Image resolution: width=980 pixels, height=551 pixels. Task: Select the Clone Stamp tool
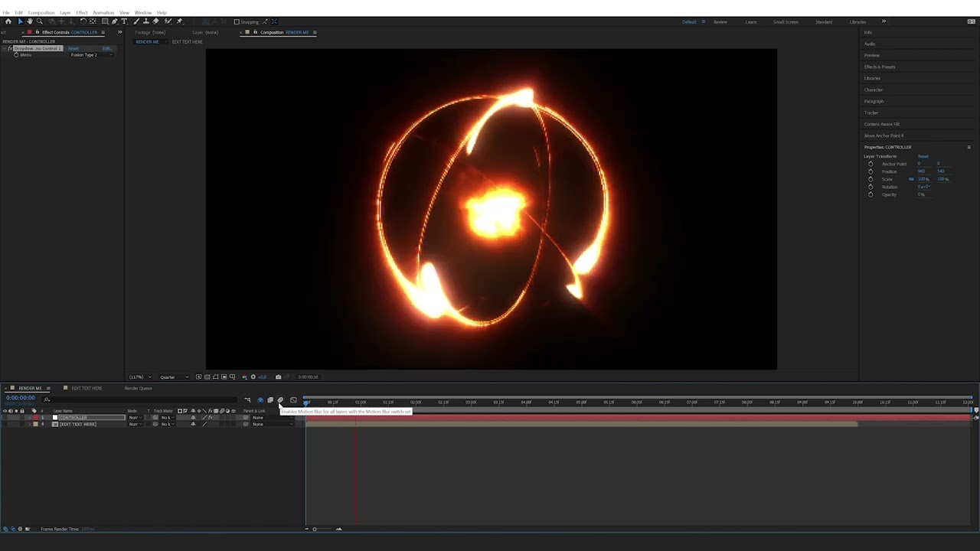click(x=146, y=21)
